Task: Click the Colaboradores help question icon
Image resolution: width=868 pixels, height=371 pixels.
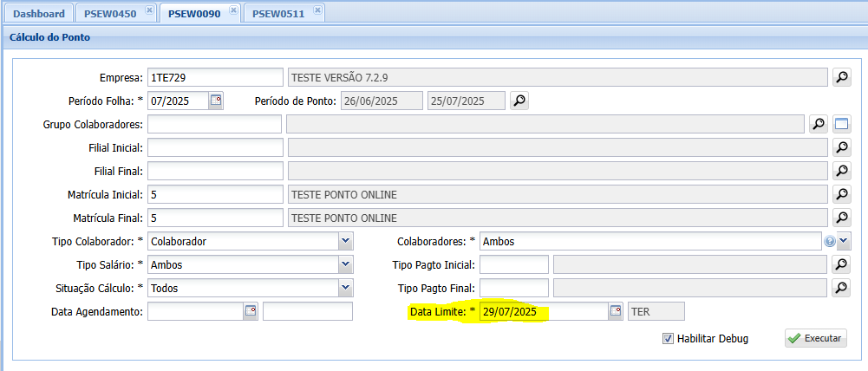Action: click(829, 242)
